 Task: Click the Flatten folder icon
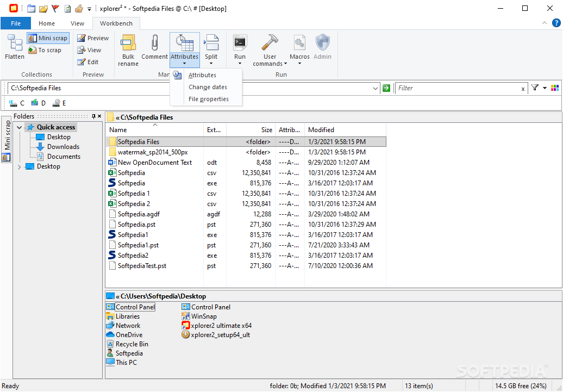(15, 43)
